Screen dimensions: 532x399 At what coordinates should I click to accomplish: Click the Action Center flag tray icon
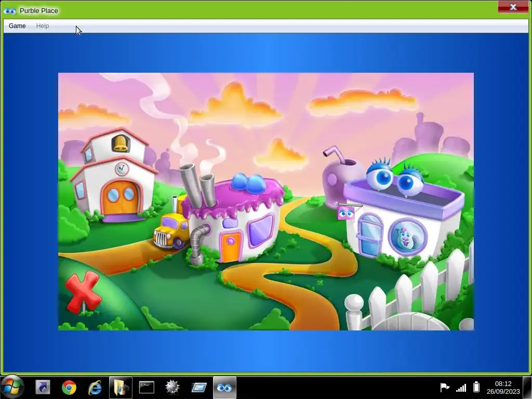tap(445, 387)
